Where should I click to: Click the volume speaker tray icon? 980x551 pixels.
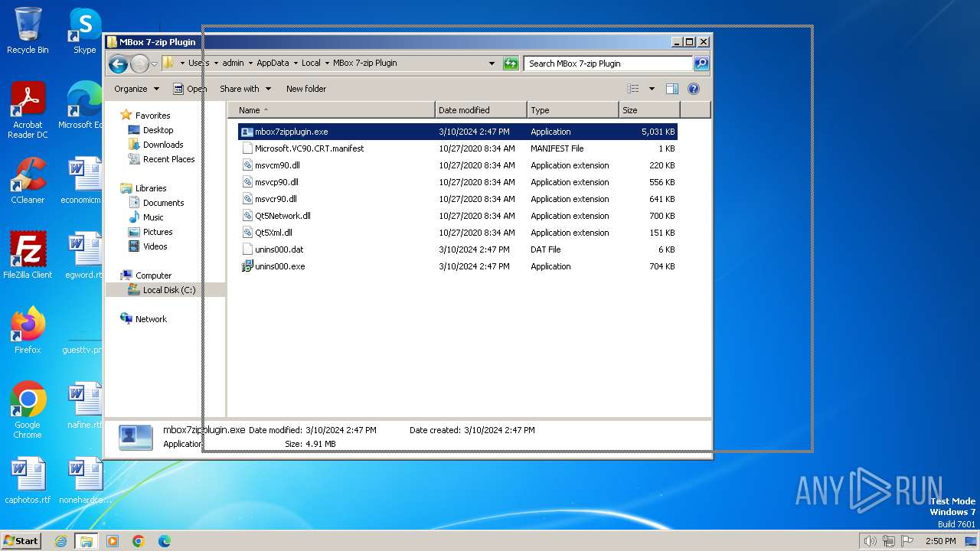coord(870,541)
